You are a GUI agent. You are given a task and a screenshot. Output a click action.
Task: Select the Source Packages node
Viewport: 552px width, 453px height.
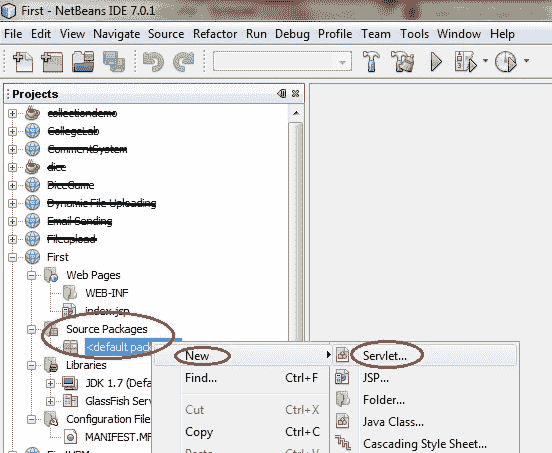[x=107, y=329]
